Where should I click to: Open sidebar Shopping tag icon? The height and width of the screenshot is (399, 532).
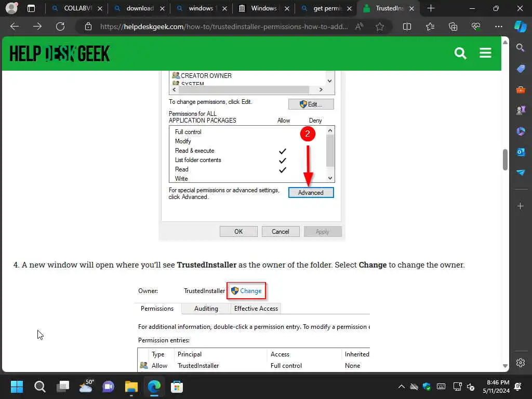click(x=521, y=69)
